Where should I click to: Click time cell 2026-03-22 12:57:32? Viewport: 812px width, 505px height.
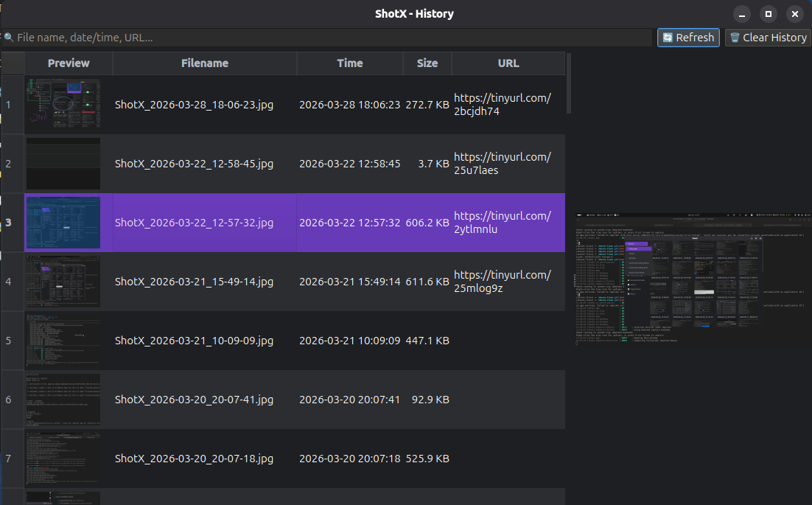pos(349,223)
